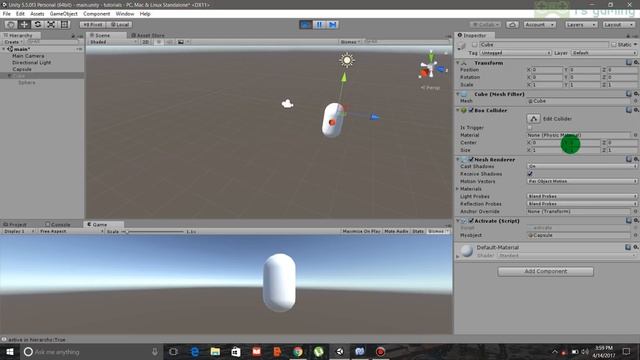Open the Light Probes dropdown
This screenshot has height=360, width=640.
point(582,196)
